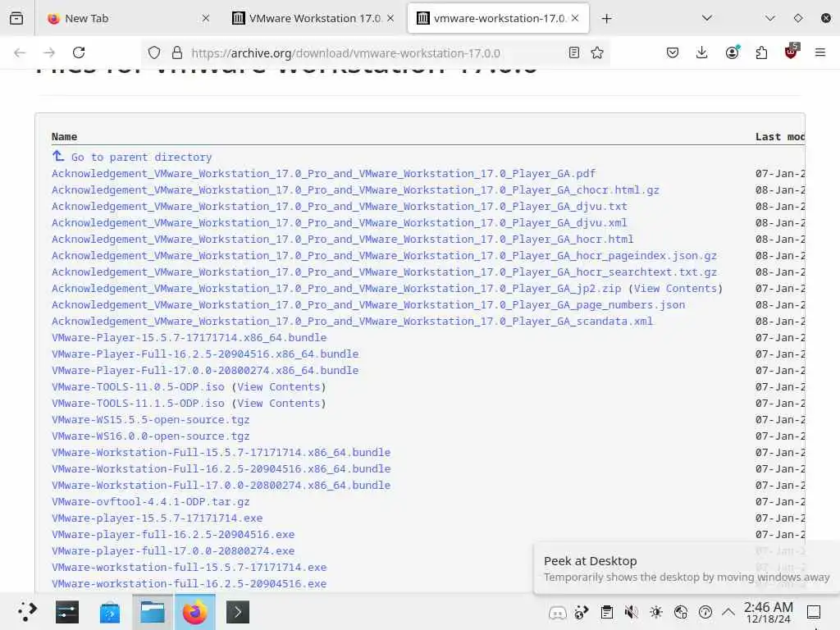This screenshot has width=840, height=630.
Task: Open the KDE application launcher
Action: coord(27,612)
